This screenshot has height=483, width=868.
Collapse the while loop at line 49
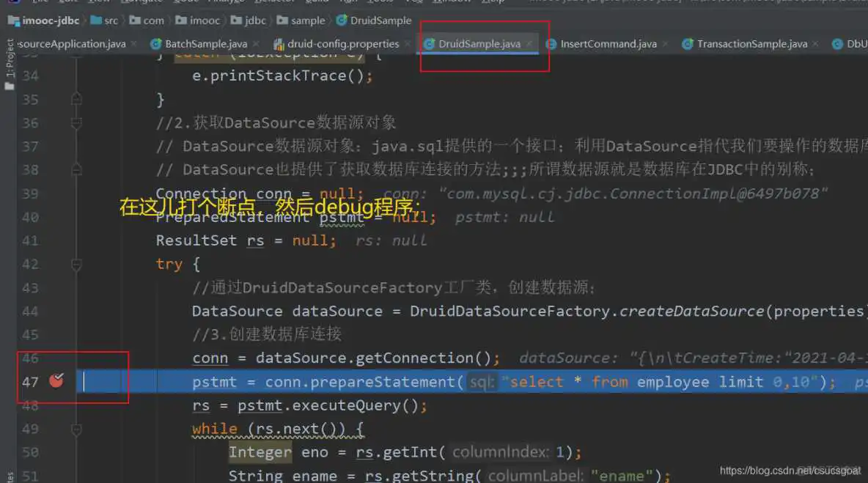click(x=76, y=429)
